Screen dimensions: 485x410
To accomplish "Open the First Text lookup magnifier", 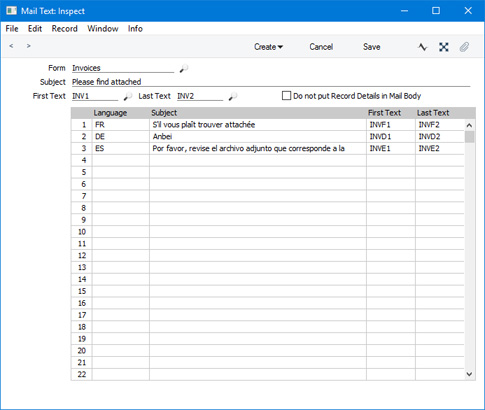I will pos(128,96).
